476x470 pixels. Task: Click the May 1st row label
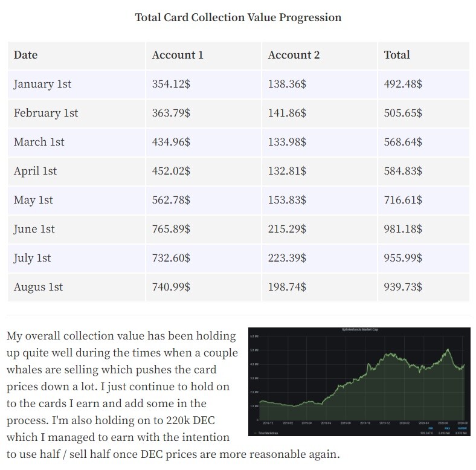33,200
